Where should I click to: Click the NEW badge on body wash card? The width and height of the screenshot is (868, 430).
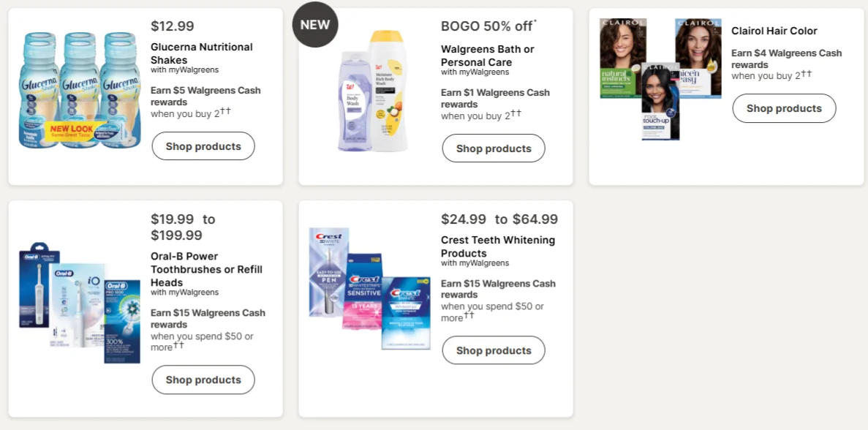315,24
